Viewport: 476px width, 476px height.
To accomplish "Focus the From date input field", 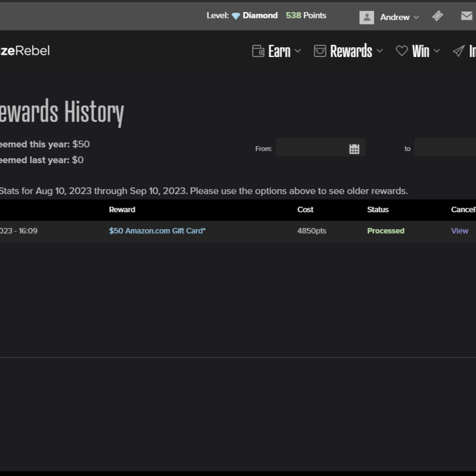I will coord(312,148).
